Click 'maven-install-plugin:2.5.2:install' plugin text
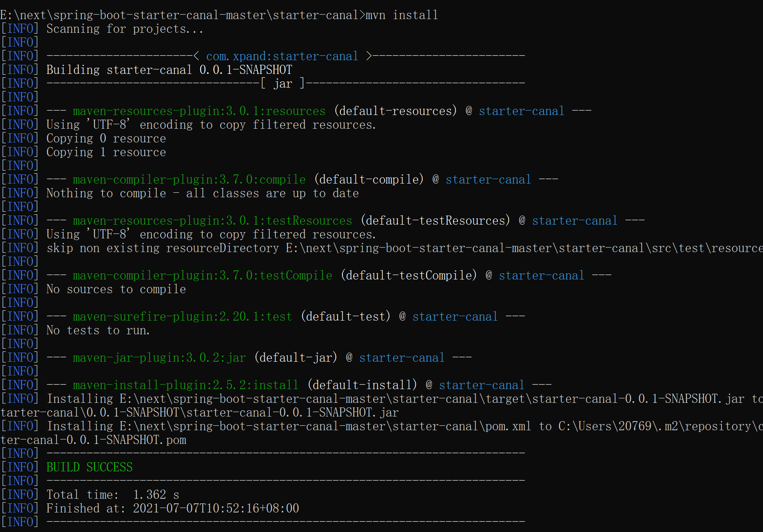 pyautogui.click(x=186, y=385)
